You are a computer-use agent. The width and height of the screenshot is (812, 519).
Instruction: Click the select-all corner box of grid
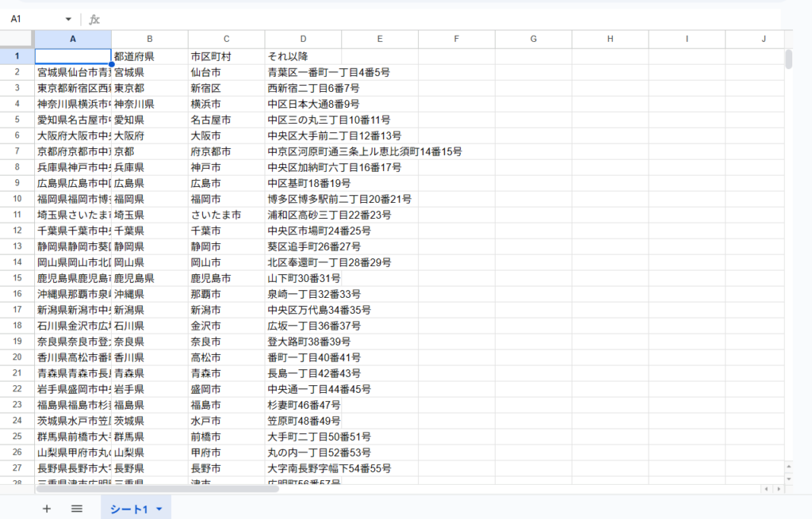click(17, 39)
